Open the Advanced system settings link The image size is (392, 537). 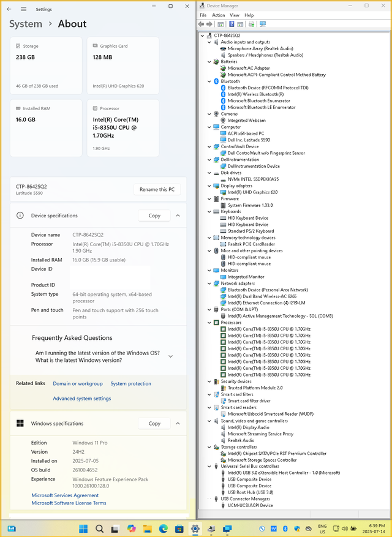coord(81,399)
